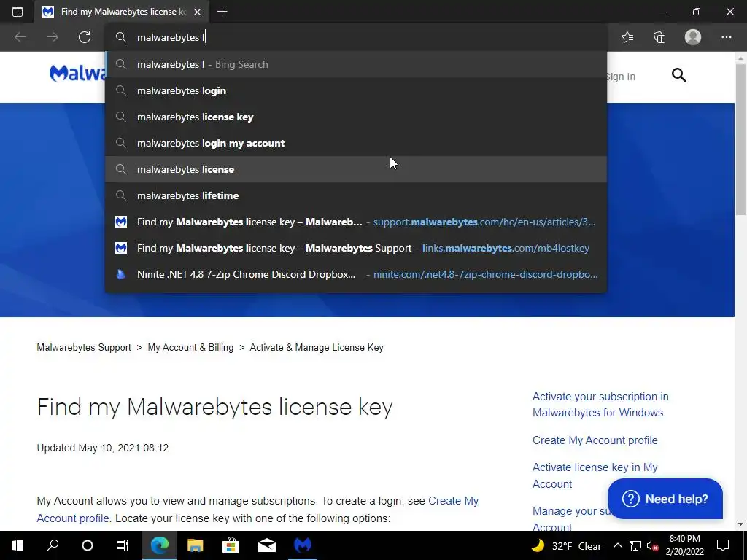Open the browser profile avatar
Screen dimensions: 747x560
693,37
